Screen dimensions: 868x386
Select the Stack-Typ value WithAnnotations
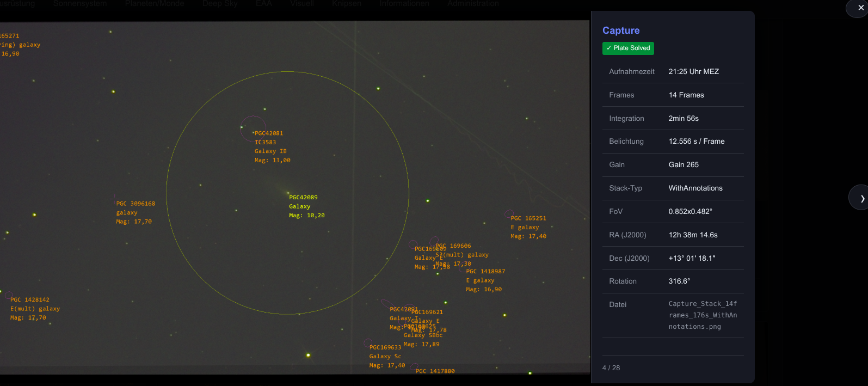point(695,188)
